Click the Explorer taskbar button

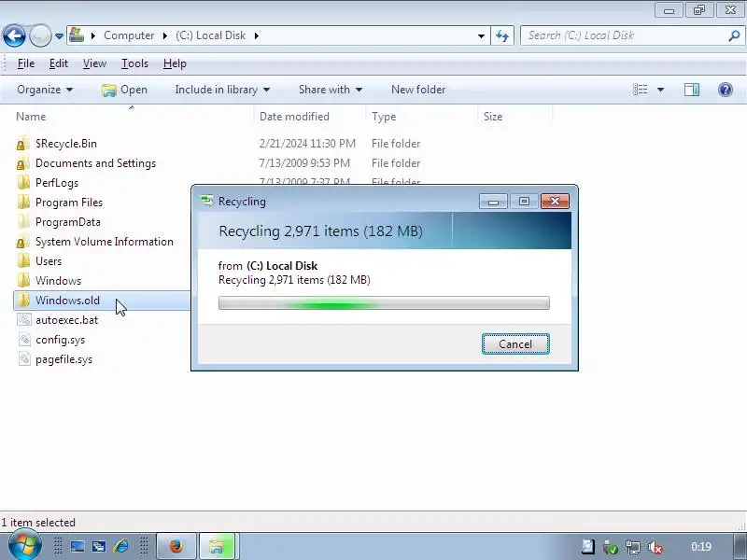(217, 546)
